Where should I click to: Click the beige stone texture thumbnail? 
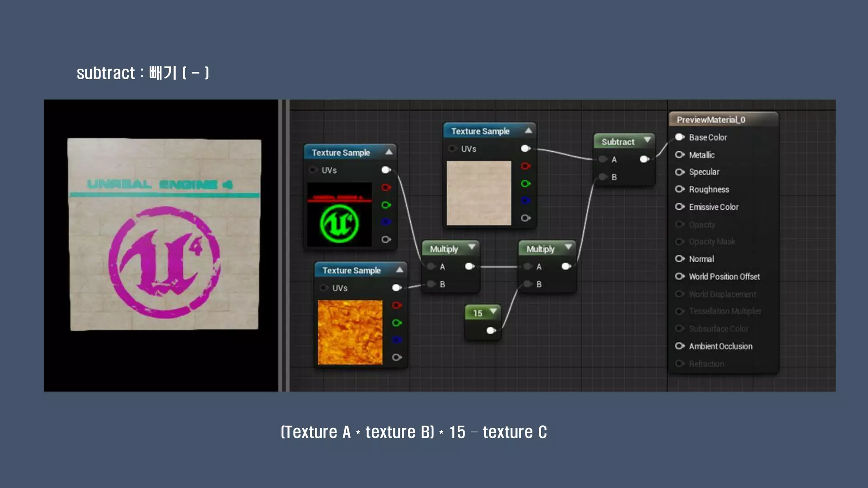tap(479, 193)
